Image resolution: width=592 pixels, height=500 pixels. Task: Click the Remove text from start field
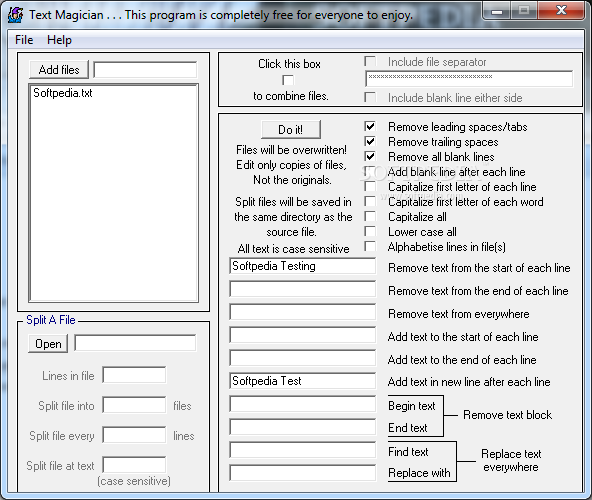302,266
